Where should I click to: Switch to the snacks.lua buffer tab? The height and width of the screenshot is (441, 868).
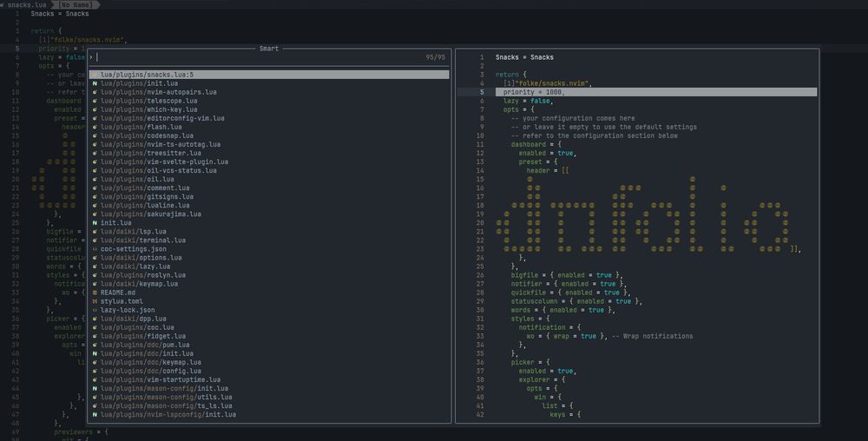tap(26, 4)
